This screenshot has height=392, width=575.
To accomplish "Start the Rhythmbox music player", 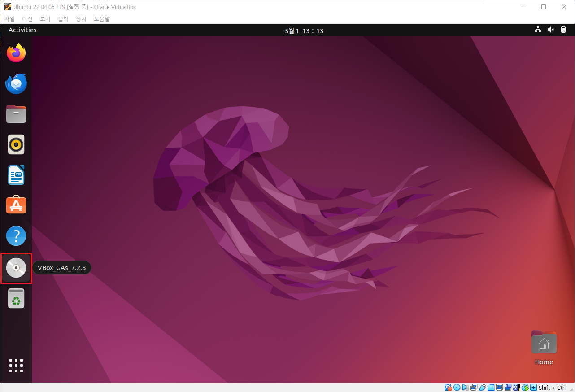I will point(16,144).
